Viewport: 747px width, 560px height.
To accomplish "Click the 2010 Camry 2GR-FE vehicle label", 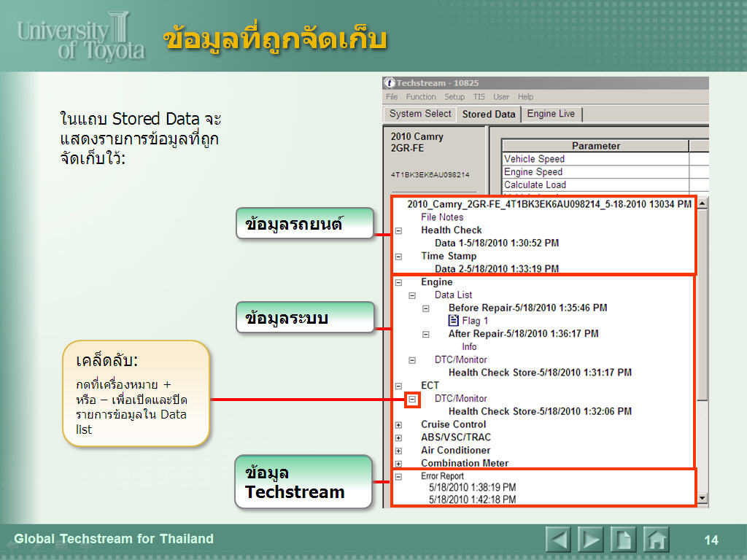I will [x=417, y=142].
